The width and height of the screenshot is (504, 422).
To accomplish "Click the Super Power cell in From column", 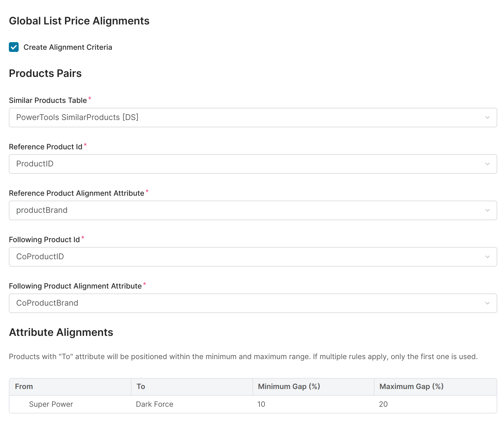I will (51, 404).
